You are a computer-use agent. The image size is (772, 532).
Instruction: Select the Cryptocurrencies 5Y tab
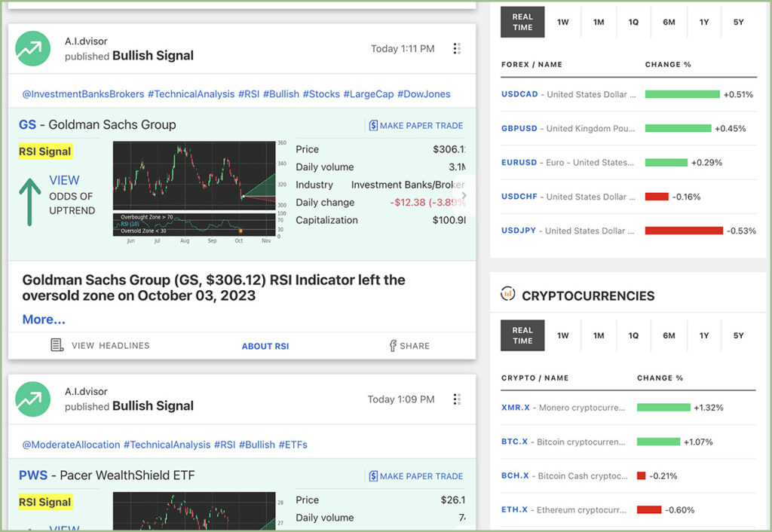(739, 335)
